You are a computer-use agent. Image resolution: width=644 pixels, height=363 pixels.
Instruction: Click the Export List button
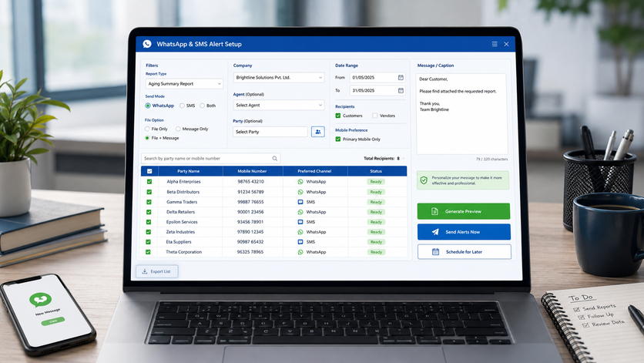(157, 271)
